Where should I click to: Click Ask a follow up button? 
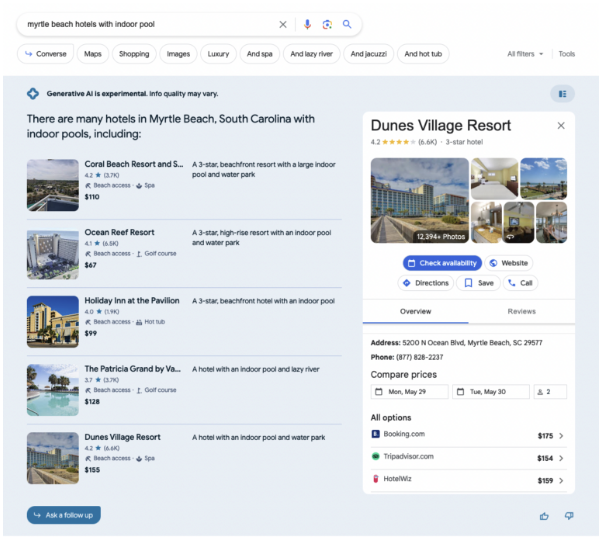coord(64,515)
